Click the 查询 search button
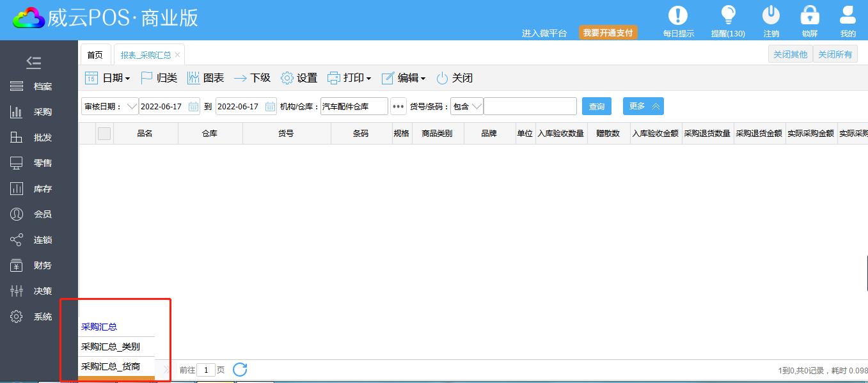 tap(596, 107)
